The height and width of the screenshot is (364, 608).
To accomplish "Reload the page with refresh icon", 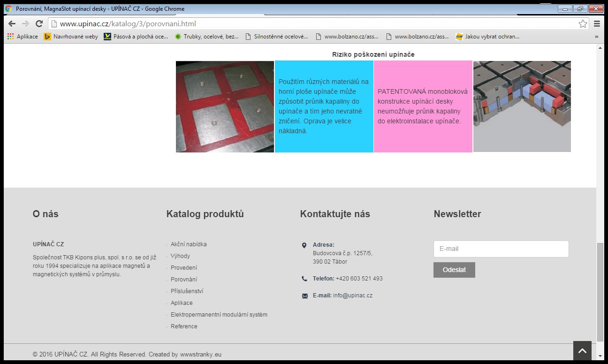I will pos(39,24).
